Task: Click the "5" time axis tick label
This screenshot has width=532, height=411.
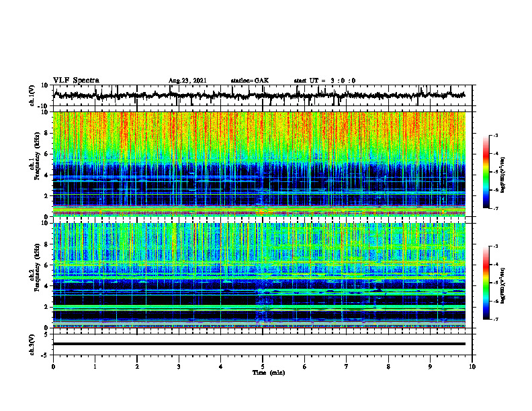Action: (263, 367)
